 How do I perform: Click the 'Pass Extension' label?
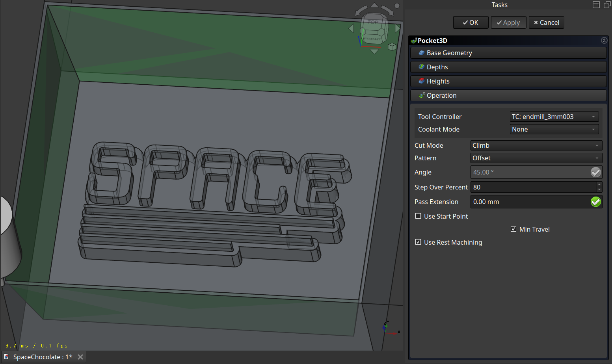pyautogui.click(x=436, y=202)
